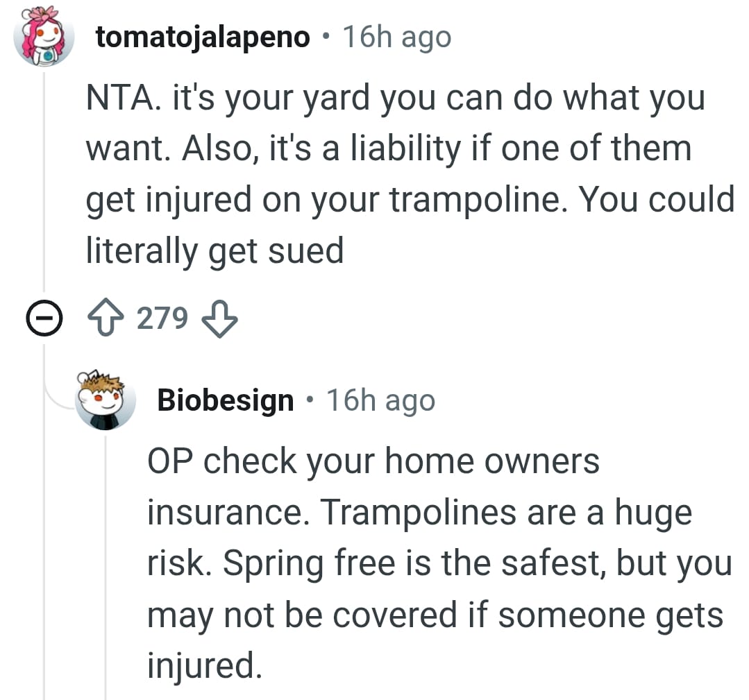Viewport: 749px width, 700px height.
Task: Click the word NTA in the top comment
Action: point(111,97)
